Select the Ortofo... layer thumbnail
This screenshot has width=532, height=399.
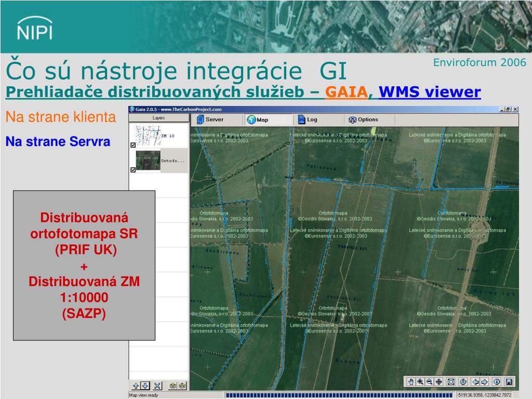(148, 160)
